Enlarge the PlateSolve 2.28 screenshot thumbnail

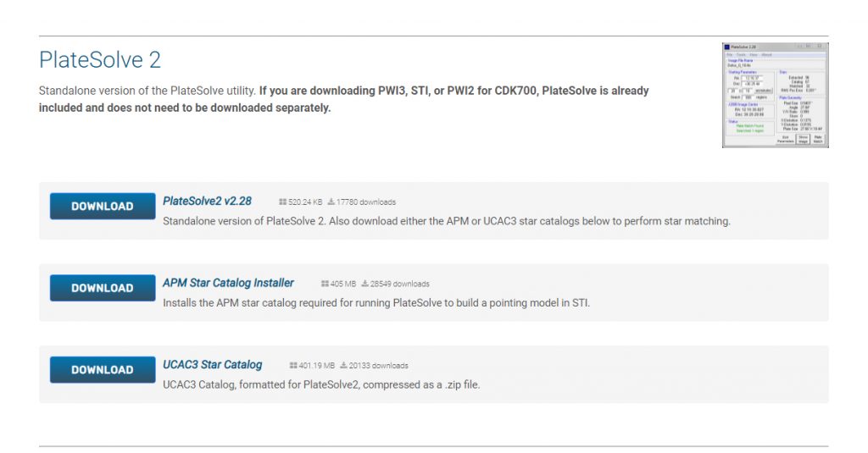[775, 95]
